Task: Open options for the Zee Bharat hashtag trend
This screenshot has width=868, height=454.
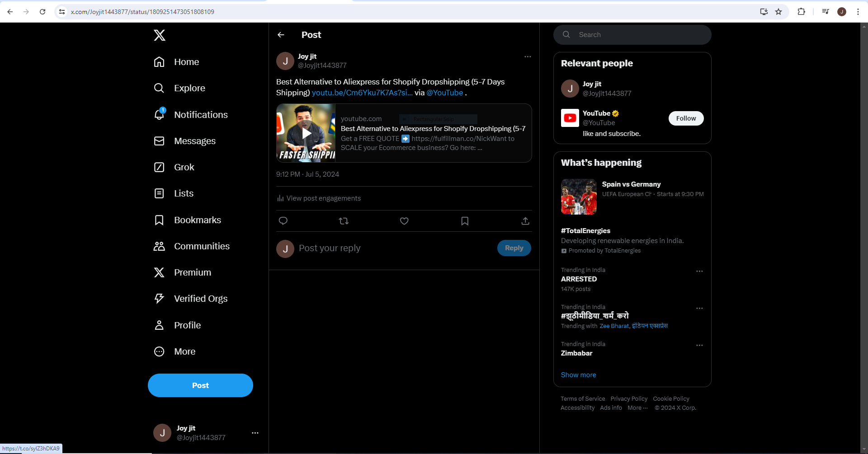Action: pyautogui.click(x=699, y=308)
